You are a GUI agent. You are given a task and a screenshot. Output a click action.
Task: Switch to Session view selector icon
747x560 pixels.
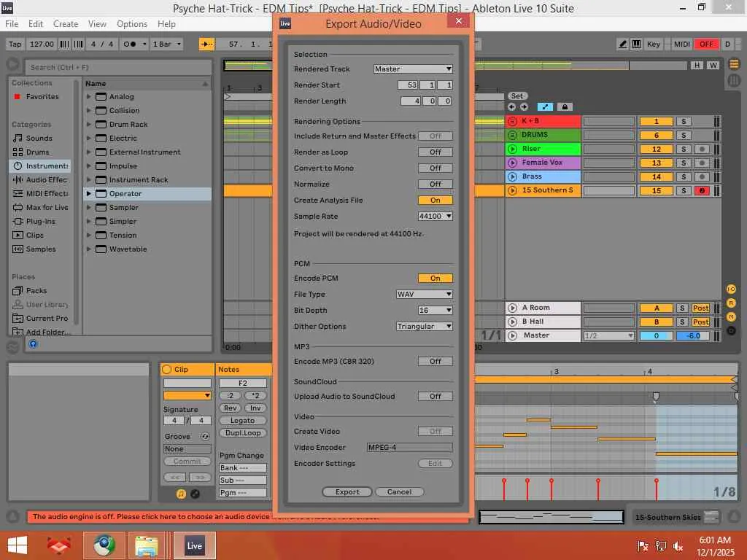(734, 80)
